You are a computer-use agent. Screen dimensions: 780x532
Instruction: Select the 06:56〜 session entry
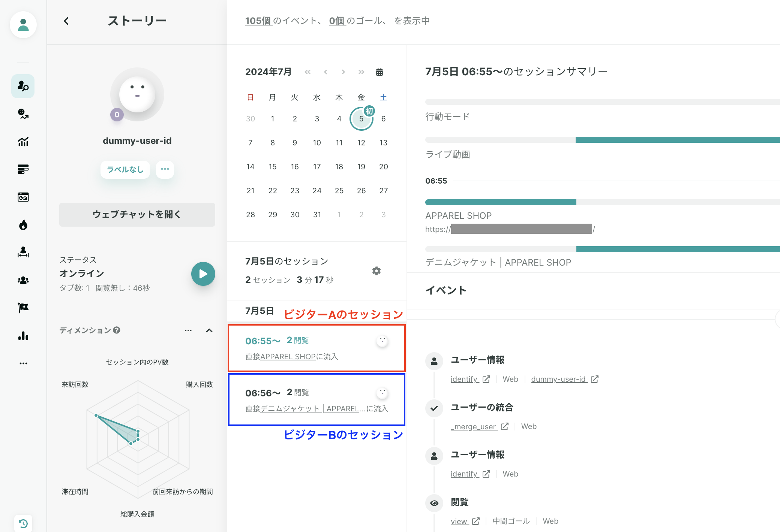[x=316, y=400]
